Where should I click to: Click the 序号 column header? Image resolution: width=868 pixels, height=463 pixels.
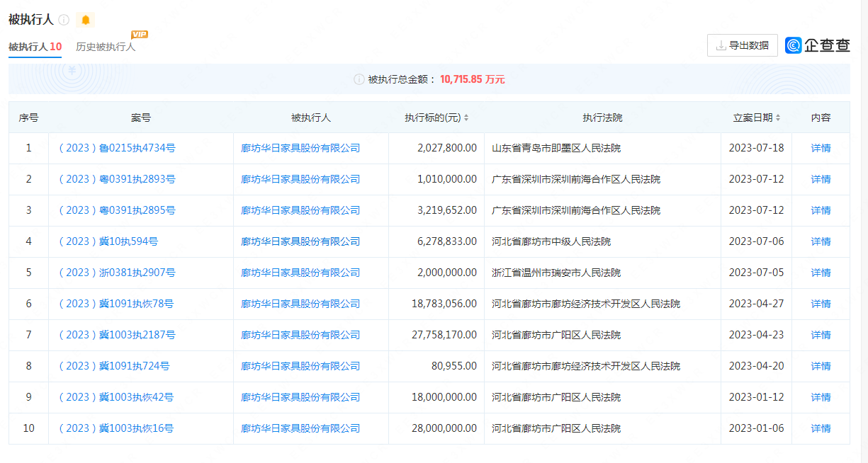pos(28,118)
